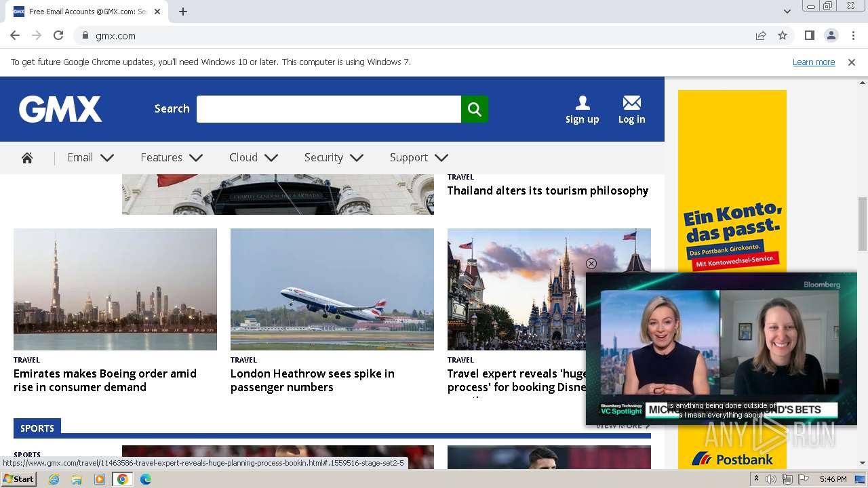Click the Postbank advertisement banner
Screen dimensions: 868x488
tap(732, 183)
